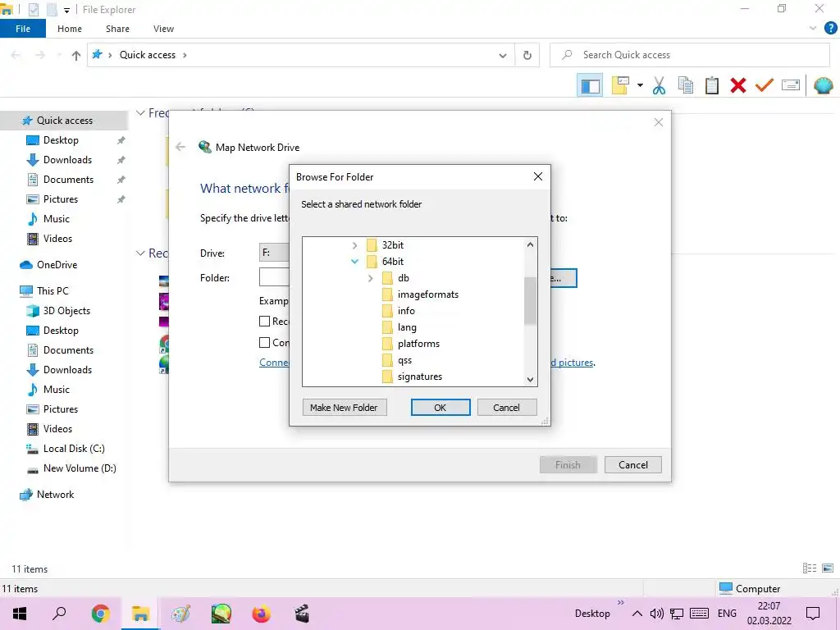Open the address bar history dropdown
840x630 pixels.
[x=503, y=55]
